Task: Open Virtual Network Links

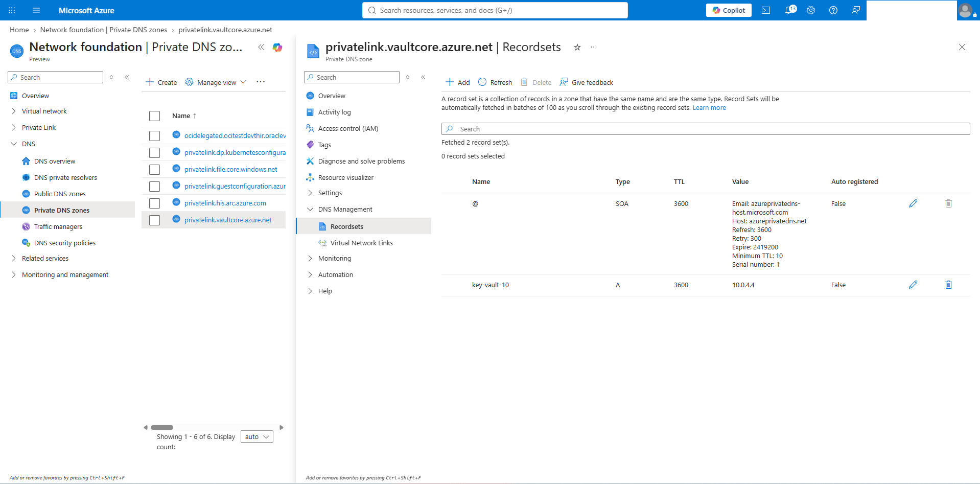Action: pos(362,243)
